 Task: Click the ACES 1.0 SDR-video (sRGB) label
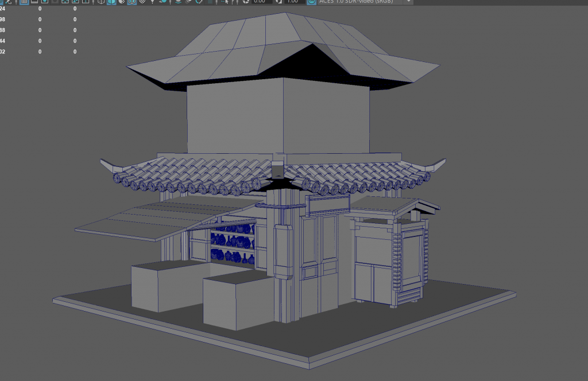pos(356,2)
